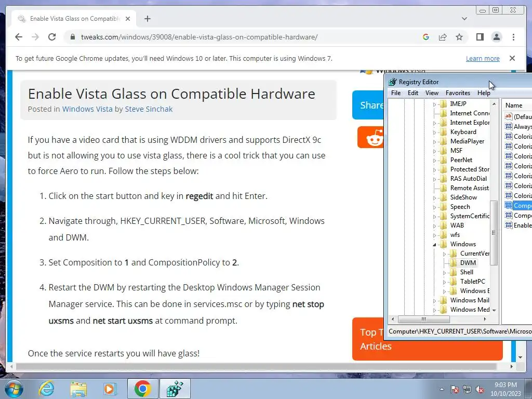Image resolution: width=532 pixels, height=399 pixels.
Task: Open Windows Media Player from the taskbar
Action: click(x=110, y=389)
